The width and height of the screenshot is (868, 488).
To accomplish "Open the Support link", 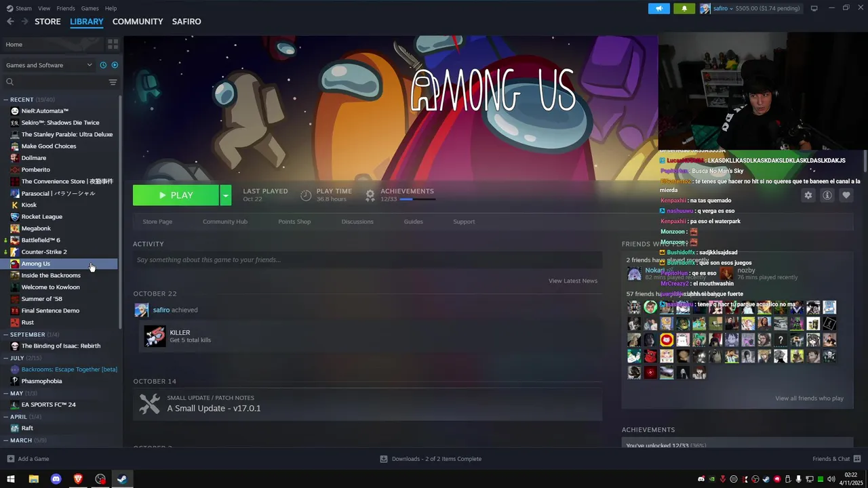I will (x=464, y=222).
